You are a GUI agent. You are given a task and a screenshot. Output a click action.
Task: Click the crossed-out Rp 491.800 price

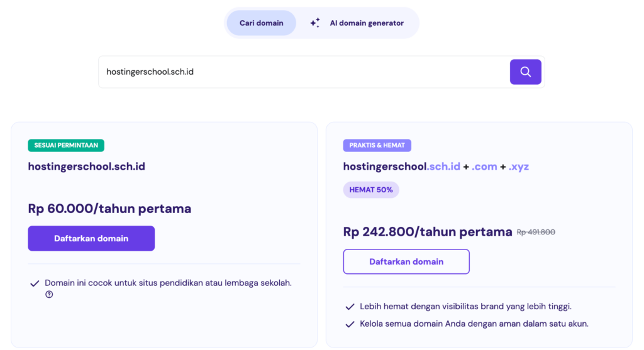click(536, 232)
